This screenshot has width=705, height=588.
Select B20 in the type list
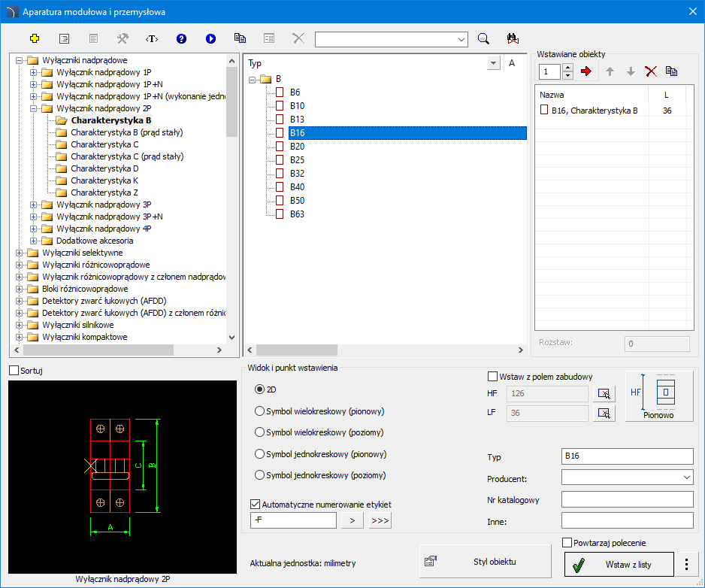(297, 147)
